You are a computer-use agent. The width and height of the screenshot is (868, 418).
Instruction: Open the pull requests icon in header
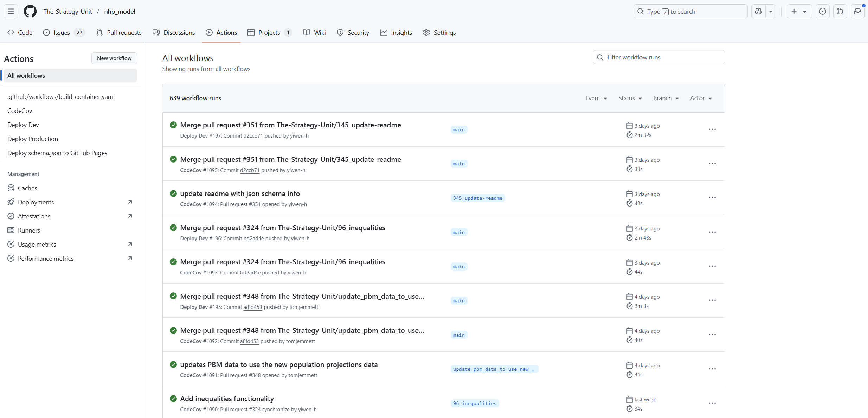(840, 11)
